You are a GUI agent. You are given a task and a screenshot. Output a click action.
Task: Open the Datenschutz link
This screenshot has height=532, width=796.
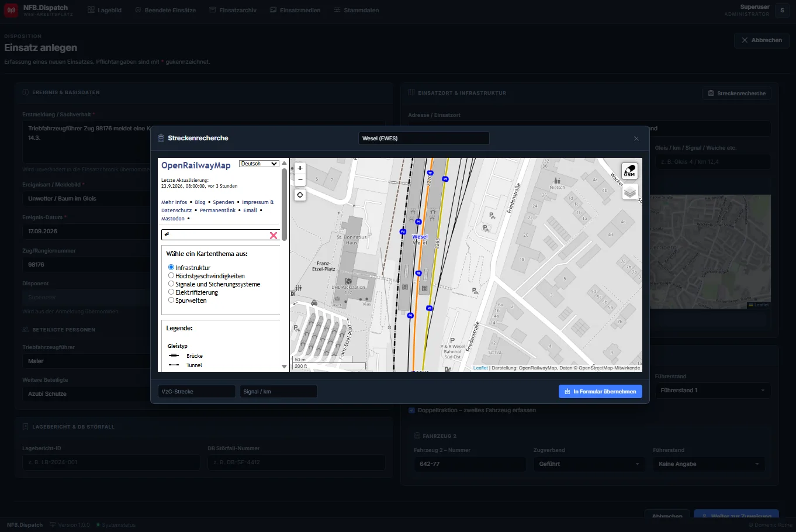[x=176, y=210]
